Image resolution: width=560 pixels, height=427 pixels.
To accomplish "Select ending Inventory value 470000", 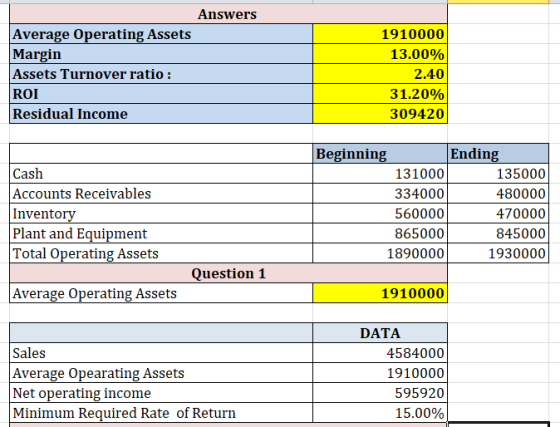I will tap(498, 214).
